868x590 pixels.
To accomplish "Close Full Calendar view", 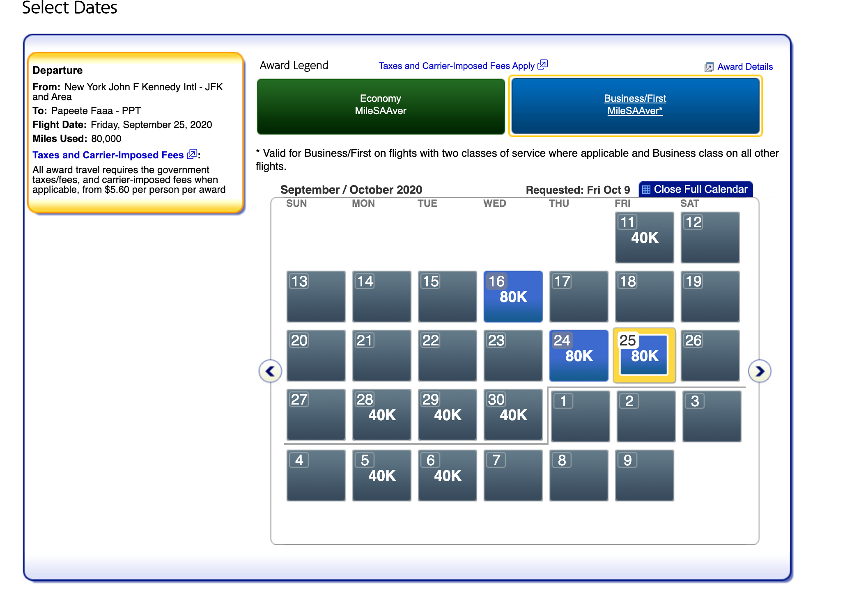I will tap(700, 190).
